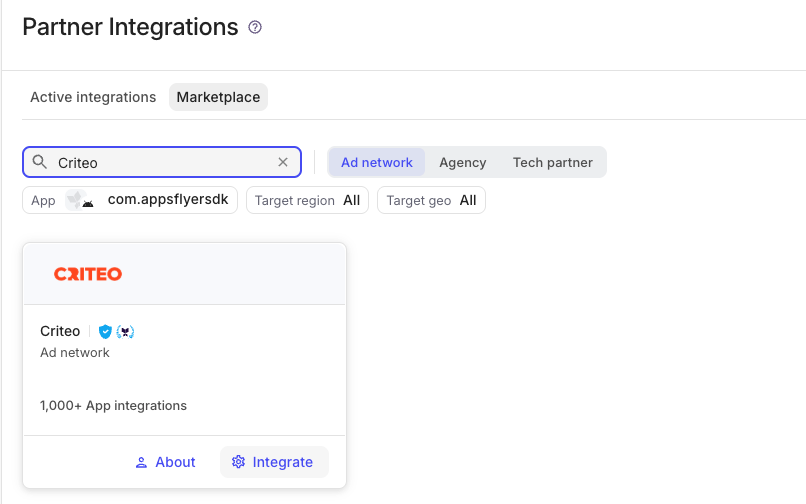806x504 pixels.
Task: Click the app icon in the App filter
Action: point(80,200)
